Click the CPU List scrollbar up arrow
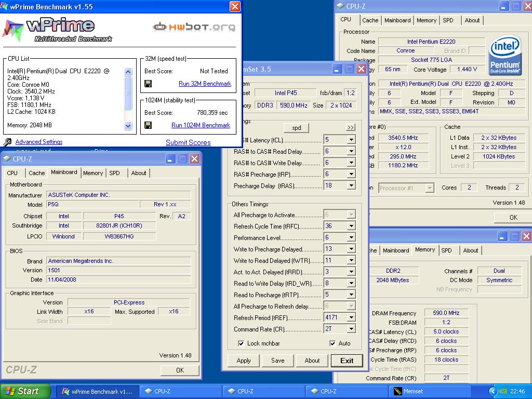 (x=128, y=72)
